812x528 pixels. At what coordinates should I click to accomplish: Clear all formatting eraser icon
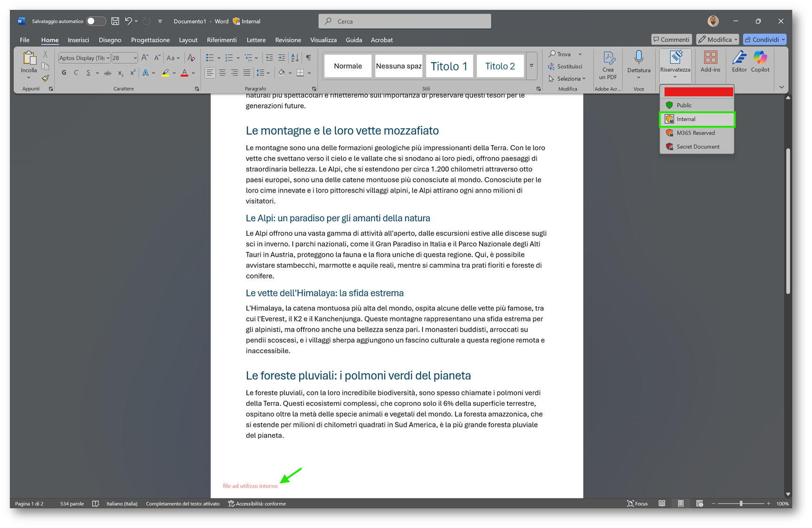tap(191, 58)
